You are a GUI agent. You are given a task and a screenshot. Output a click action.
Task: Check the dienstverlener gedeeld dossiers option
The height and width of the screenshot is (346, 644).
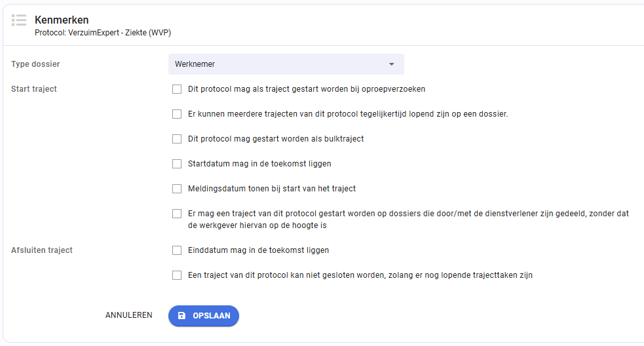click(x=177, y=214)
